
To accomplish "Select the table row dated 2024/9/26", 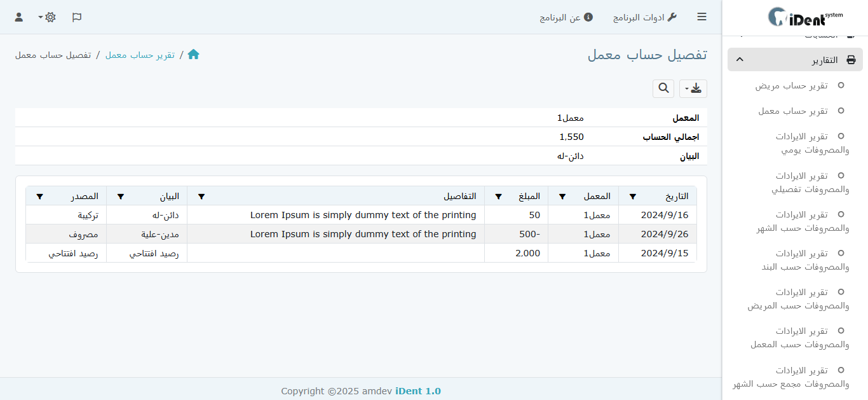I will pyautogui.click(x=361, y=234).
